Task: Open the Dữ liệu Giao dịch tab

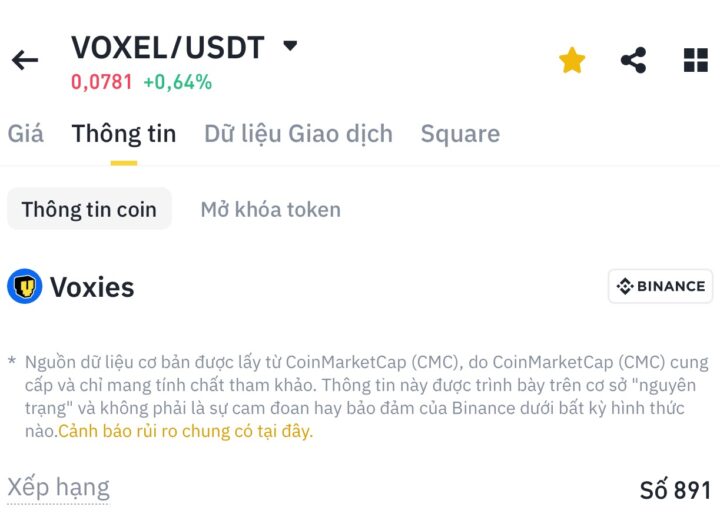Action: point(298,134)
